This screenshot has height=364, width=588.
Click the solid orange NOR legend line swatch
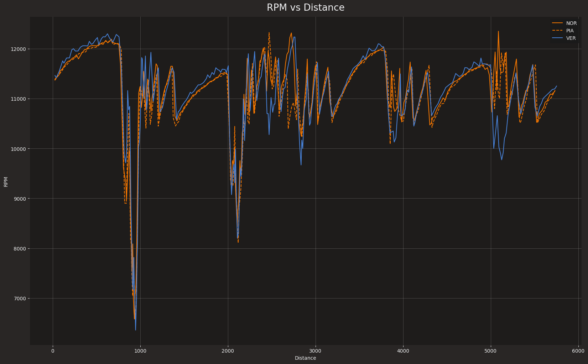(557, 23)
